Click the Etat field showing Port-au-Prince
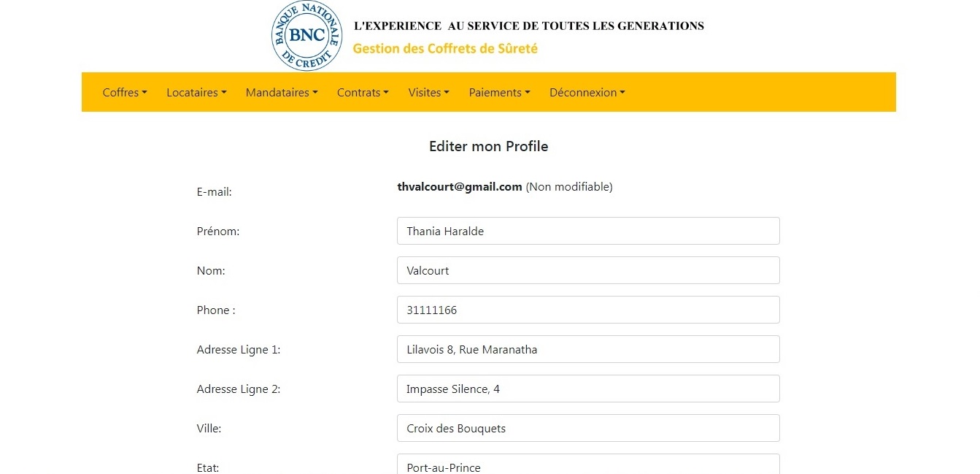Screen dimensions: 980x474 coord(587,465)
